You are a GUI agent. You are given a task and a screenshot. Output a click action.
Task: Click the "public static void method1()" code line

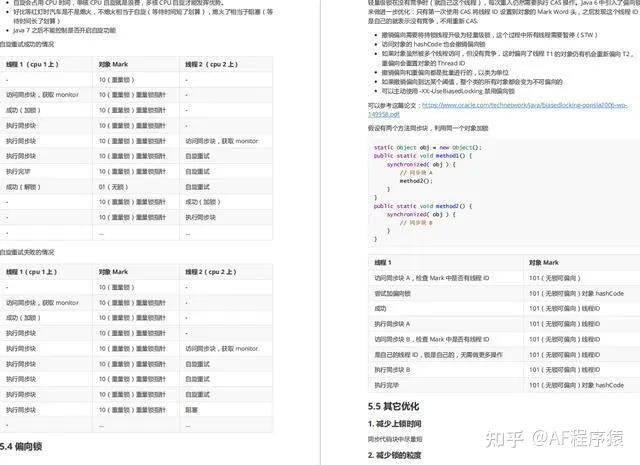click(422, 156)
